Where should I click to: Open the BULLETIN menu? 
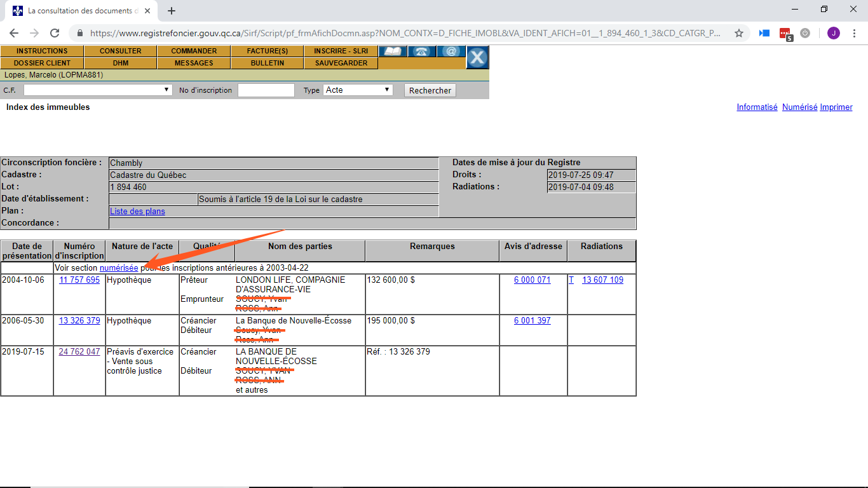click(268, 64)
